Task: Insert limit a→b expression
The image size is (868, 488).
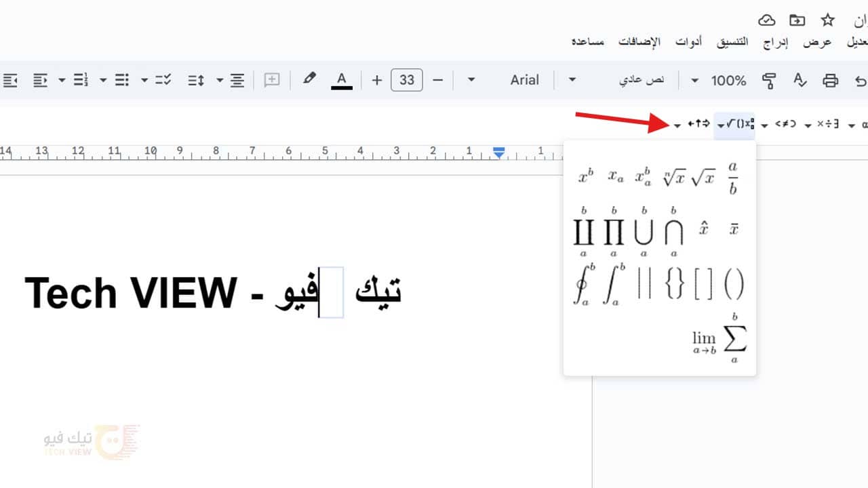Action: tap(704, 342)
